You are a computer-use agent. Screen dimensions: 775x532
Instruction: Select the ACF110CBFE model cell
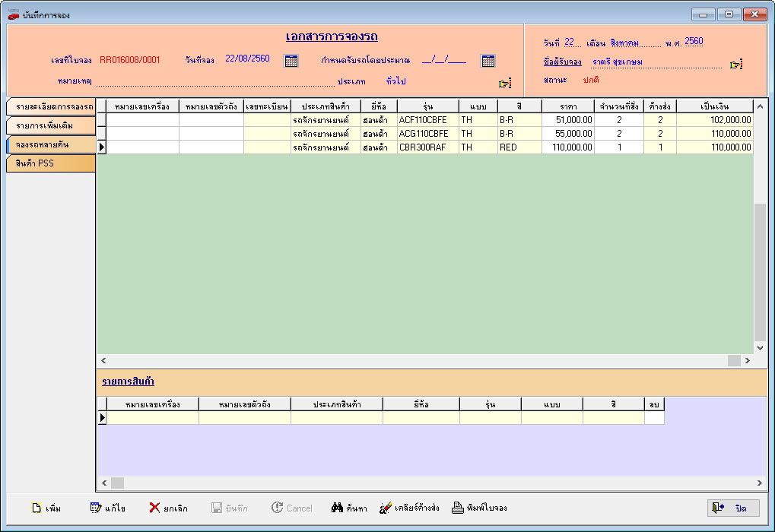pyautogui.click(x=428, y=120)
